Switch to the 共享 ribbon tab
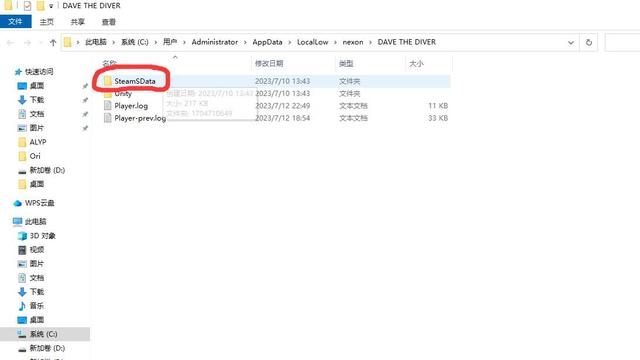This screenshot has height=360, width=640. tap(78, 22)
